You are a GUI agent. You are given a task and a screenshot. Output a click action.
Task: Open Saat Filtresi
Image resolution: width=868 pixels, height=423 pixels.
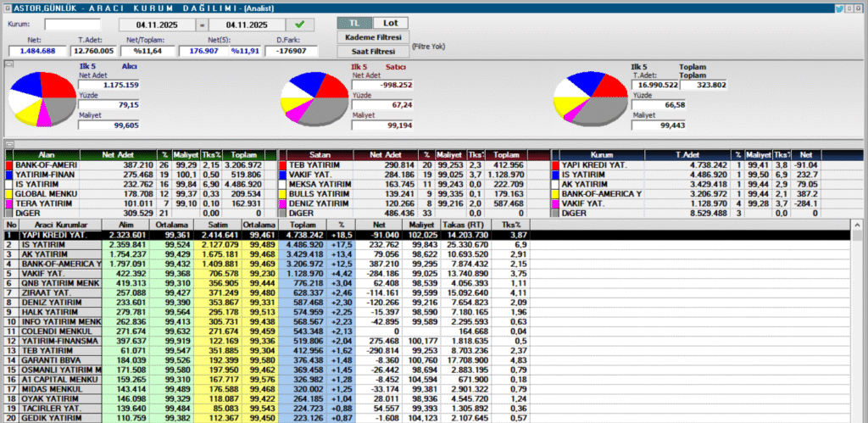pyautogui.click(x=372, y=51)
